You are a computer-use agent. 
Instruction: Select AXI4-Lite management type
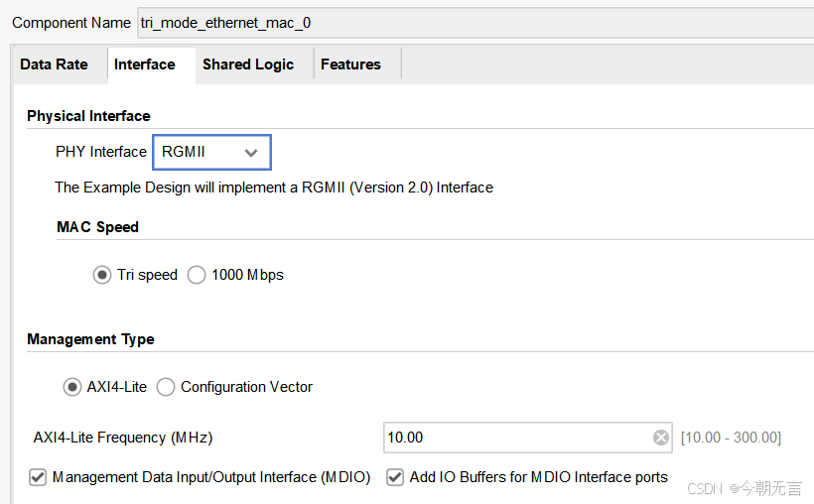pyautogui.click(x=72, y=387)
